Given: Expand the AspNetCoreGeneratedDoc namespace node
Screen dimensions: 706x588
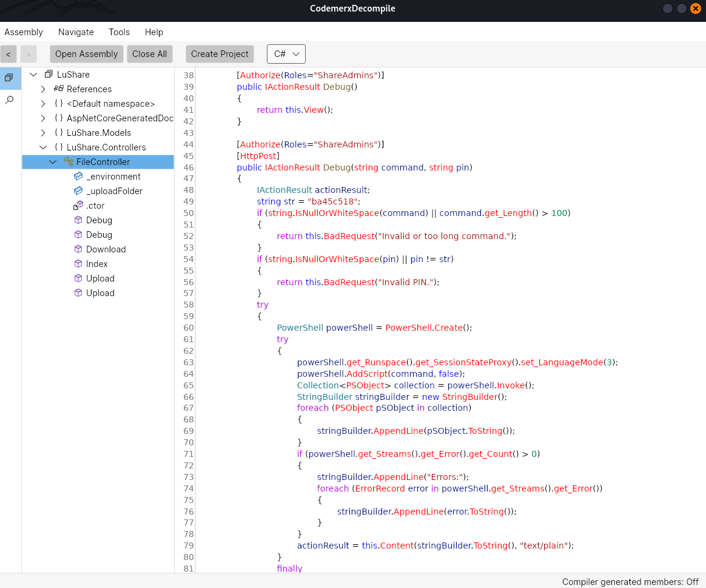Looking at the screenshot, I should pyautogui.click(x=43, y=118).
